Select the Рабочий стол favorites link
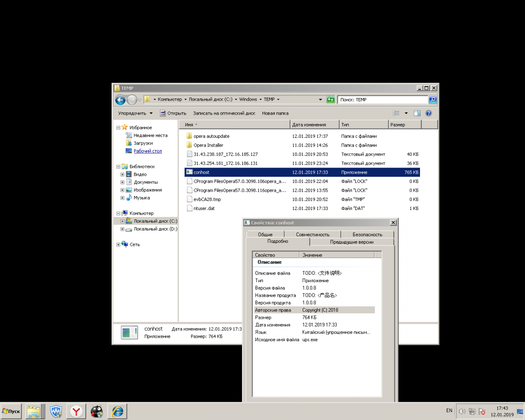The height and width of the screenshot is (420, 525). [147, 151]
